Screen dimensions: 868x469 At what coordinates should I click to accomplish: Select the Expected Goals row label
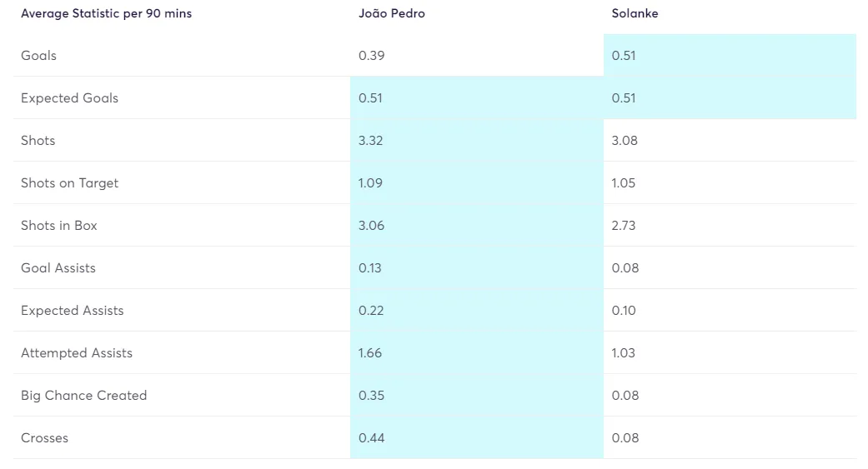(70, 98)
